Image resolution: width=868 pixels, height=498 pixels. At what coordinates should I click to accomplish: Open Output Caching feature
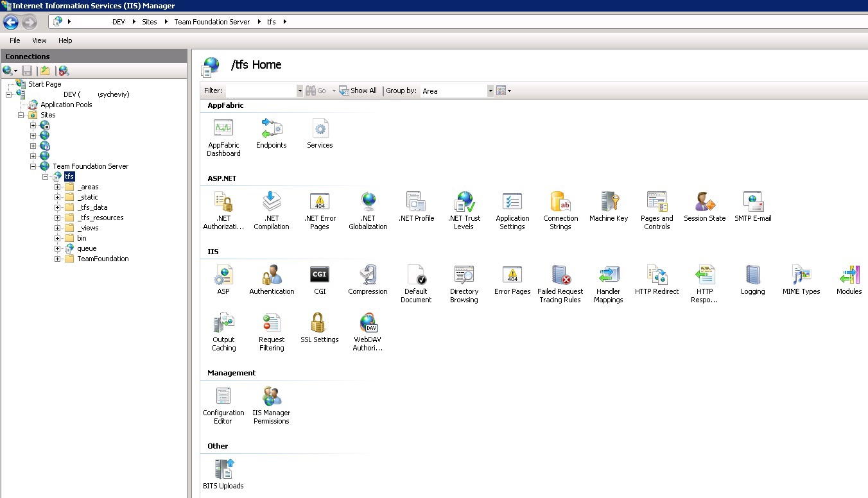(223, 332)
